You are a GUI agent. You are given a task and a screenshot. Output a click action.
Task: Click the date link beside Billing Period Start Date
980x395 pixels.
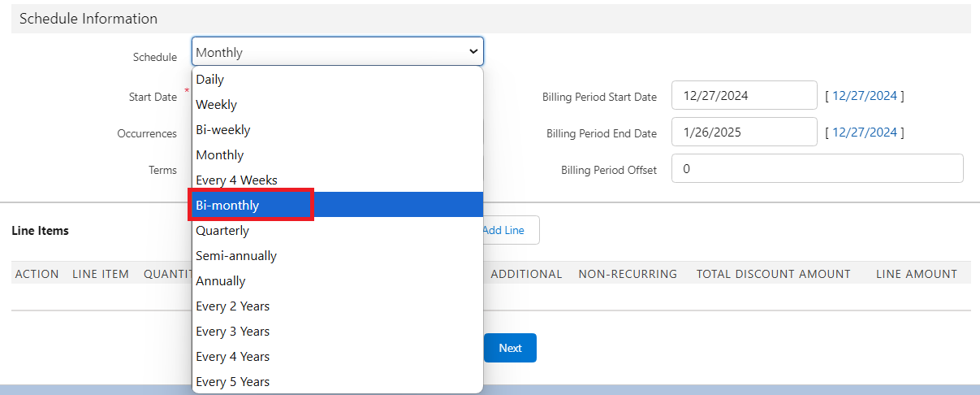pos(865,96)
